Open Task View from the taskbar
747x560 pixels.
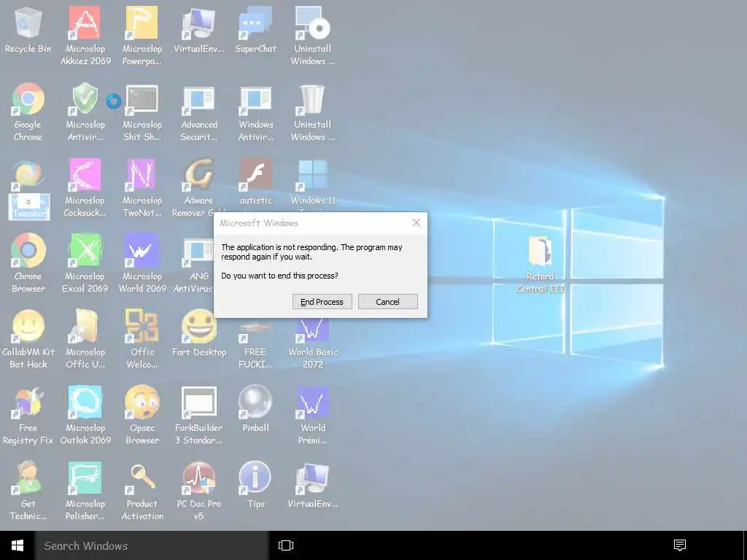286,545
